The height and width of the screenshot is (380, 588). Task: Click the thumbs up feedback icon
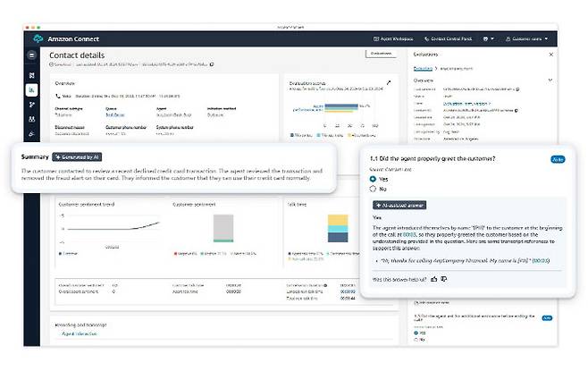(434, 278)
